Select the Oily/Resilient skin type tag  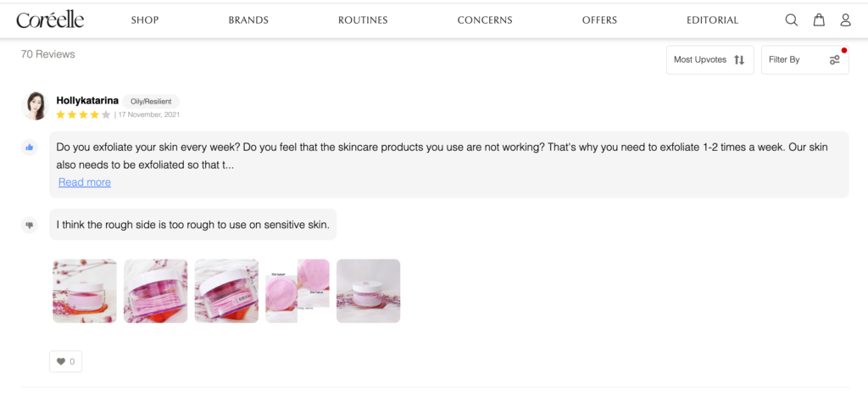(x=151, y=102)
